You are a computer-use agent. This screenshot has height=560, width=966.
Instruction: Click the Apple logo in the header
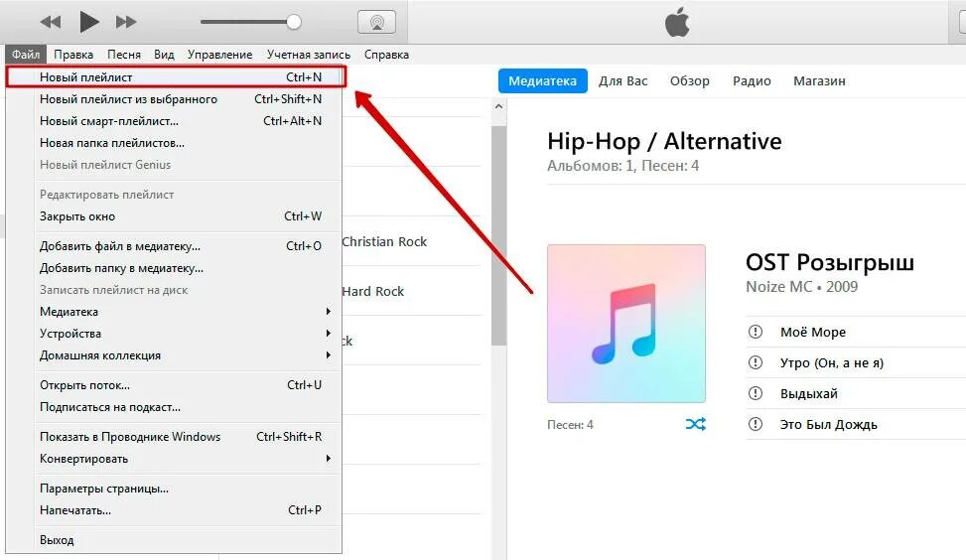tap(677, 22)
